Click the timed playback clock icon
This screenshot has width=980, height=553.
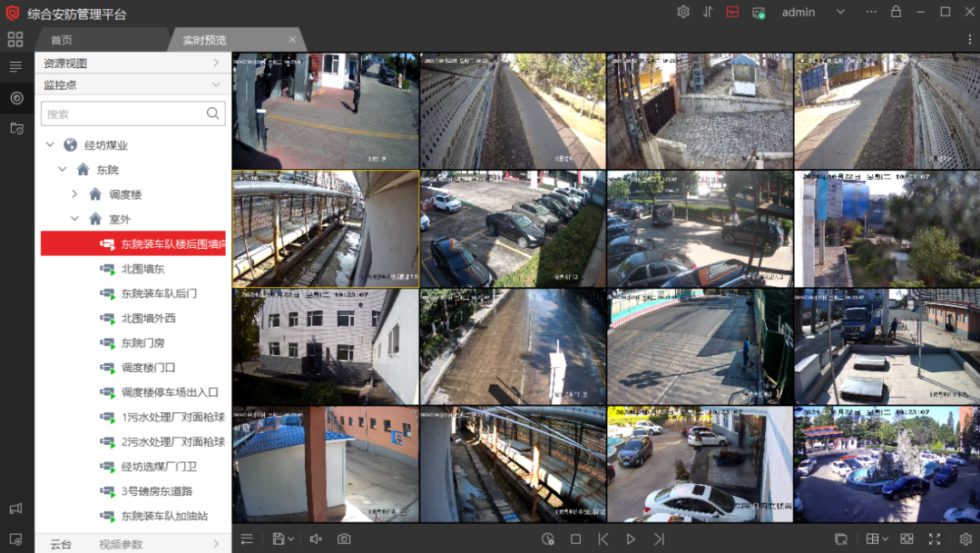coord(548,538)
